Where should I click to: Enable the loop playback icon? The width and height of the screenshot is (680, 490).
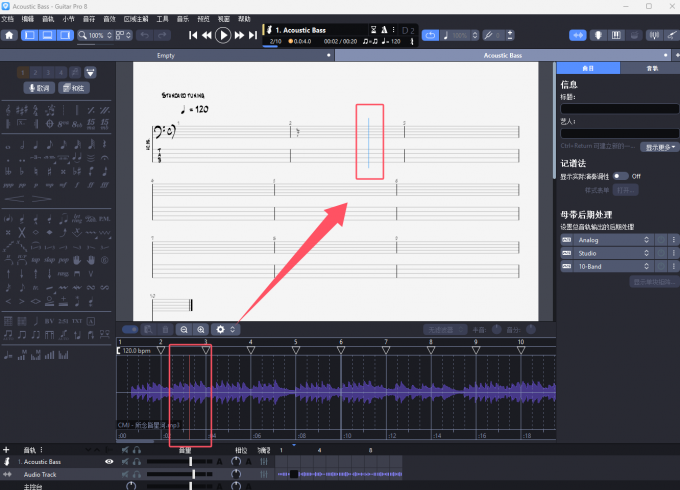431,35
